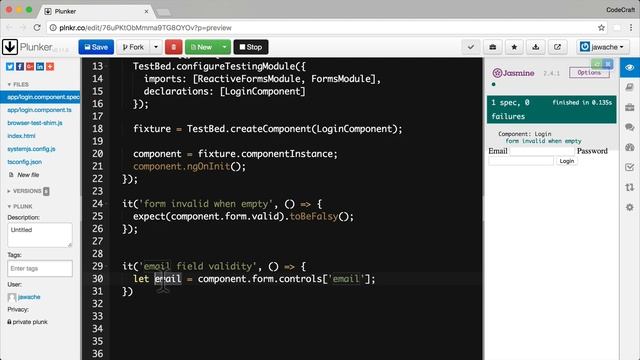Click the Password input in preview

coord(521,161)
